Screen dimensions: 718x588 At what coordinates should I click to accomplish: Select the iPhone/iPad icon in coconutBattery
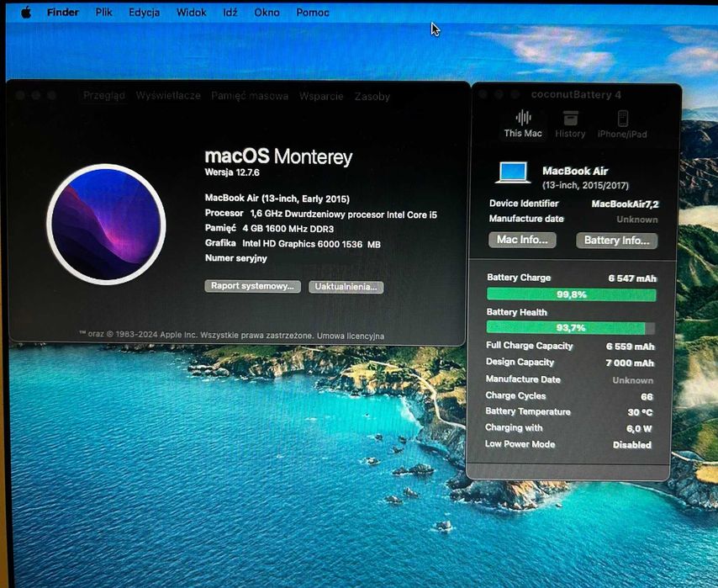(x=622, y=124)
